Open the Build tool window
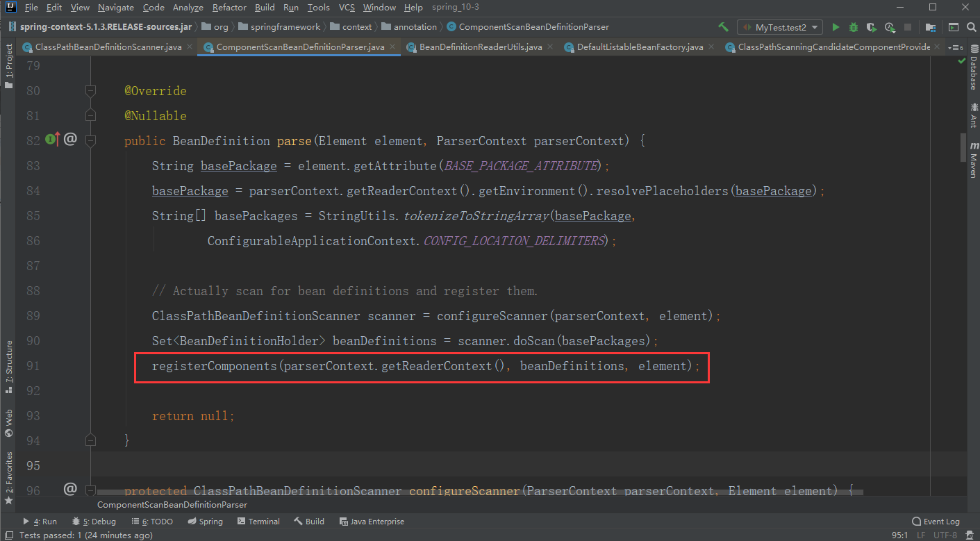 pyautogui.click(x=309, y=522)
